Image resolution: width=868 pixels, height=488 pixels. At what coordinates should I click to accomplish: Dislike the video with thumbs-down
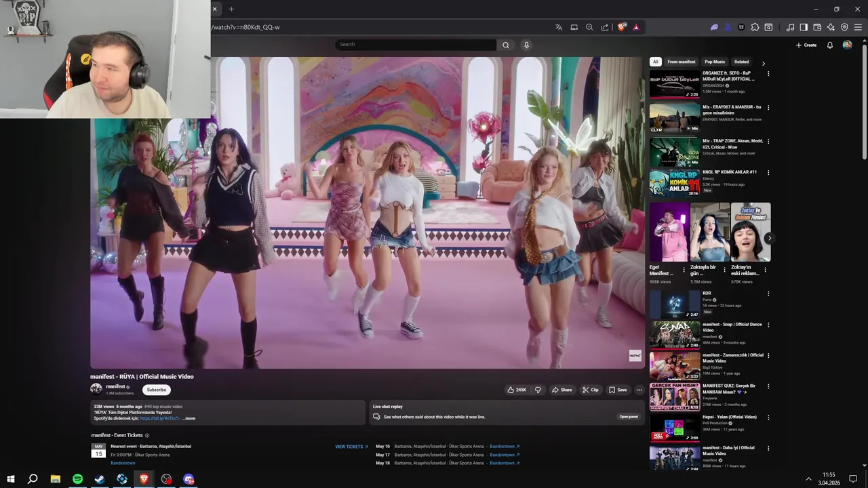point(538,390)
